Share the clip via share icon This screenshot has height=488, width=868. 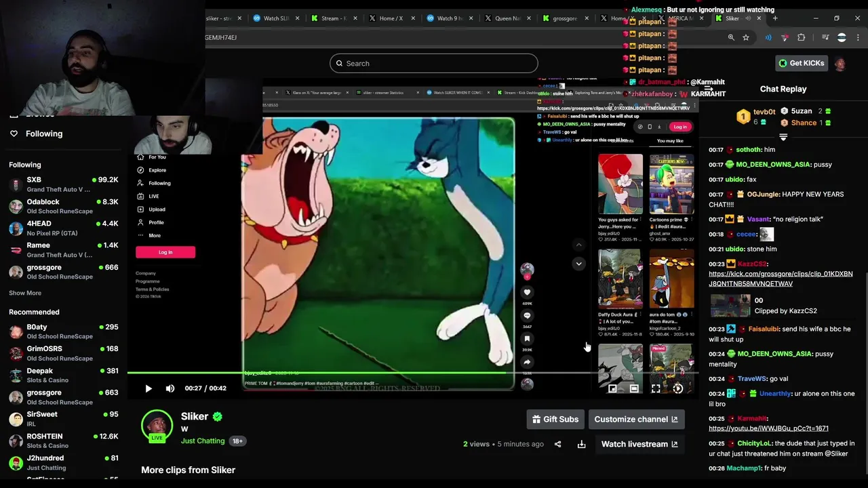tap(557, 444)
